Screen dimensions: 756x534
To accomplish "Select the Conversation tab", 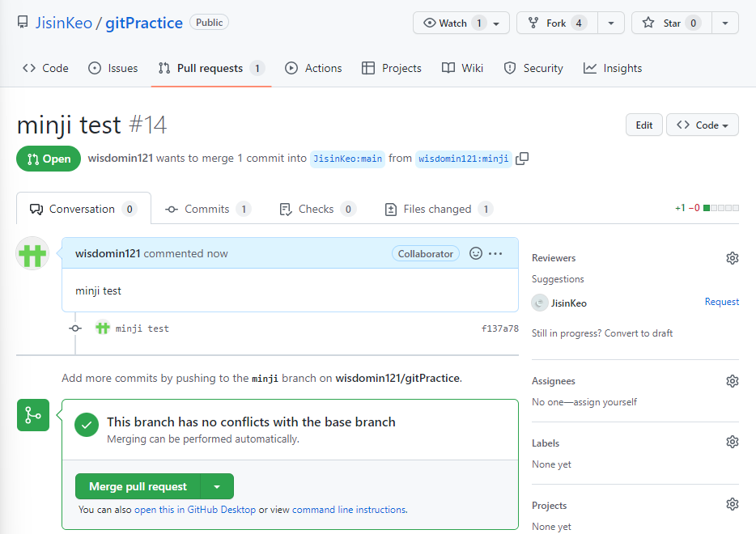I will tap(83, 209).
